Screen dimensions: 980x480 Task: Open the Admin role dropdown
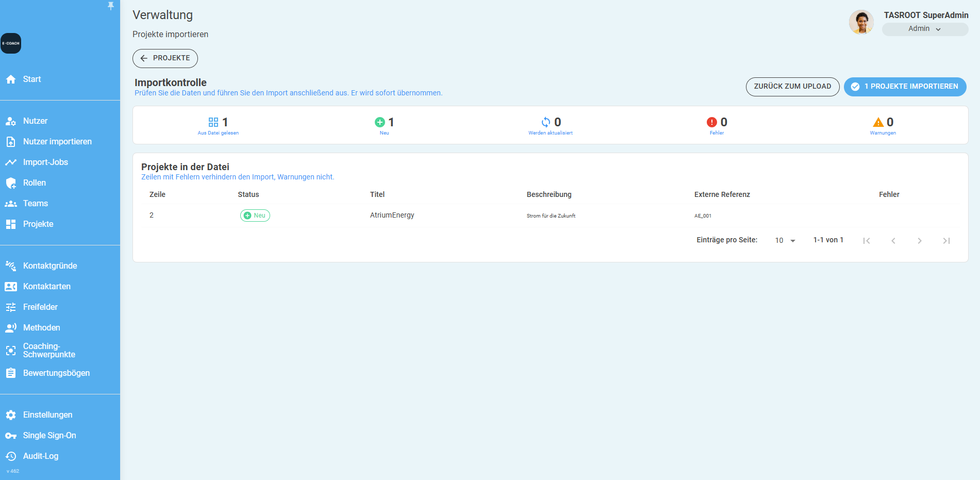coord(925,29)
